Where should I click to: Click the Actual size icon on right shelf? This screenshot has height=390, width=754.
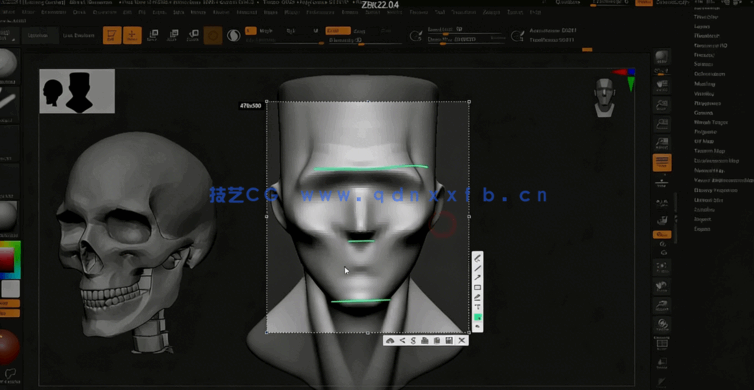coord(662,124)
